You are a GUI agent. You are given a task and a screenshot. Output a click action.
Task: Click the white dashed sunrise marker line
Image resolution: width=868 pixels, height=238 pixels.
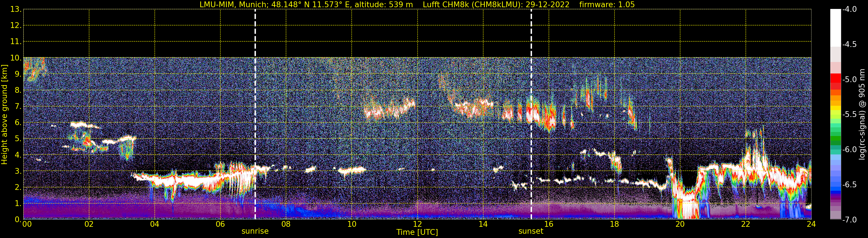click(x=255, y=114)
